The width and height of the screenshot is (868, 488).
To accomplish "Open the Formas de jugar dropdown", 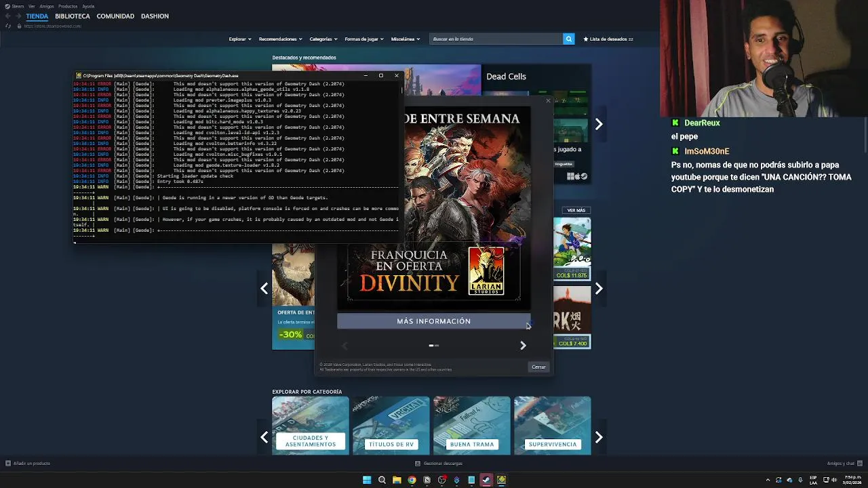I will pos(364,39).
